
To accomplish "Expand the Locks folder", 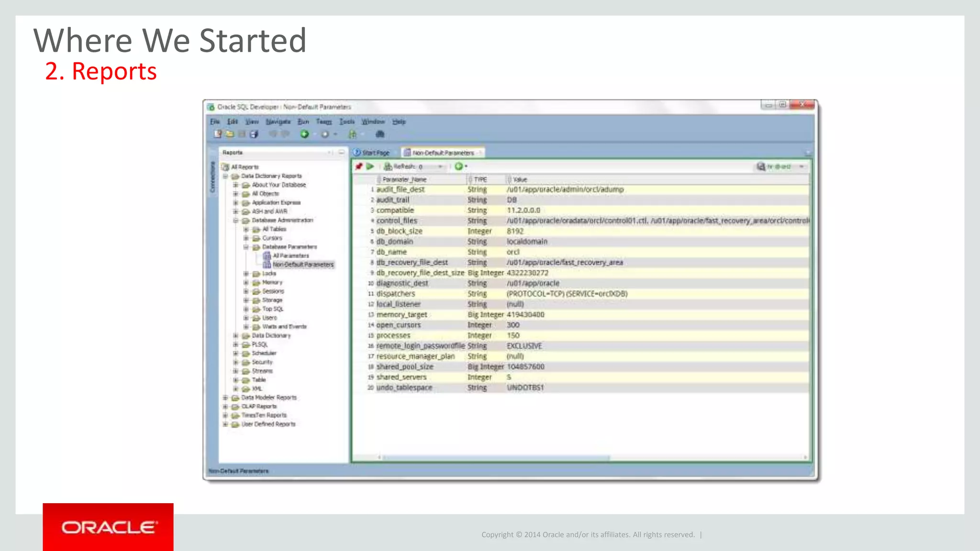I will (245, 274).
